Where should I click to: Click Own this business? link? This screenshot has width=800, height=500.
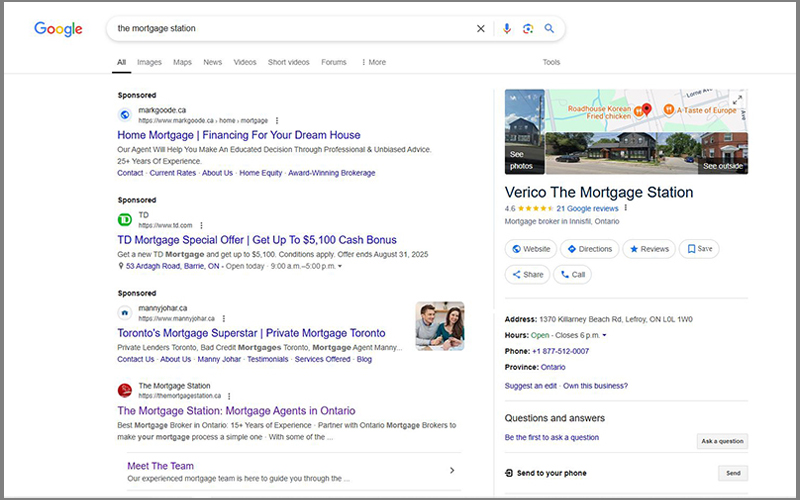click(595, 386)
